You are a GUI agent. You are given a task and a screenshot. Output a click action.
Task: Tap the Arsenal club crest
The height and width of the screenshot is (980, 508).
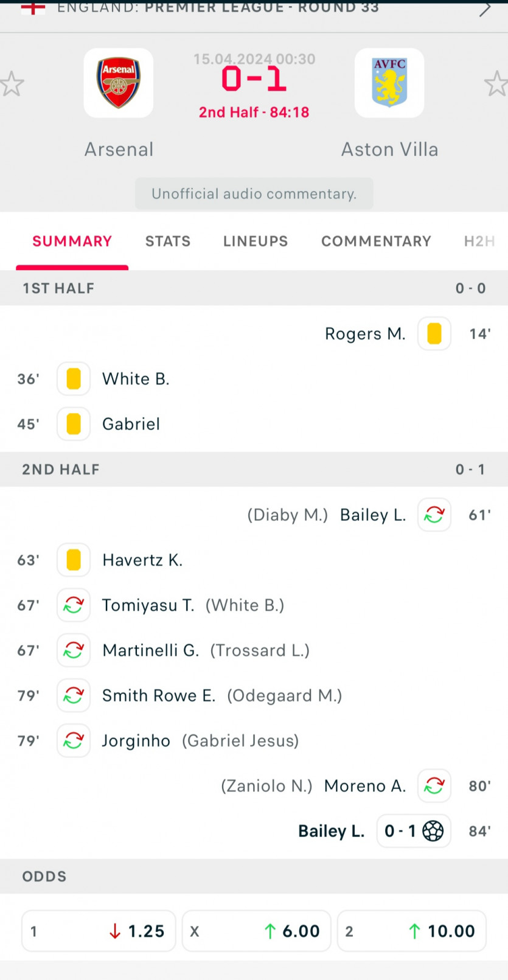point(119,83)
